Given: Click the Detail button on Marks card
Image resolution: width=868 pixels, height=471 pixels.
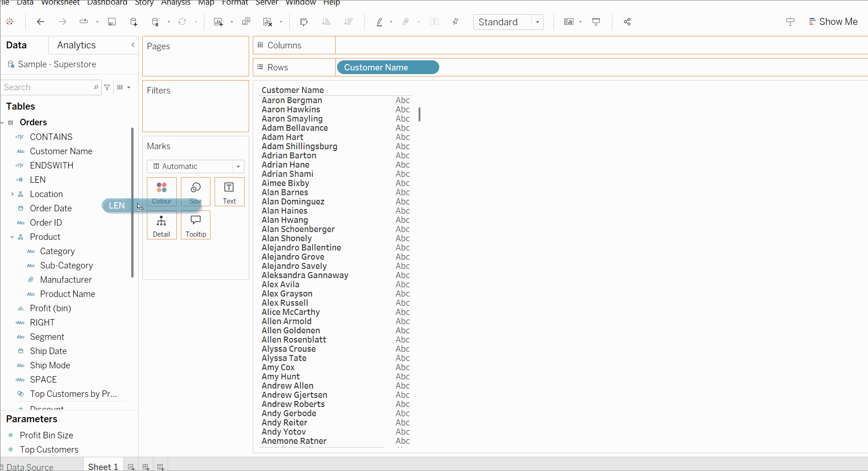Looking at the screenshot, I should click(x=161, y=225).
